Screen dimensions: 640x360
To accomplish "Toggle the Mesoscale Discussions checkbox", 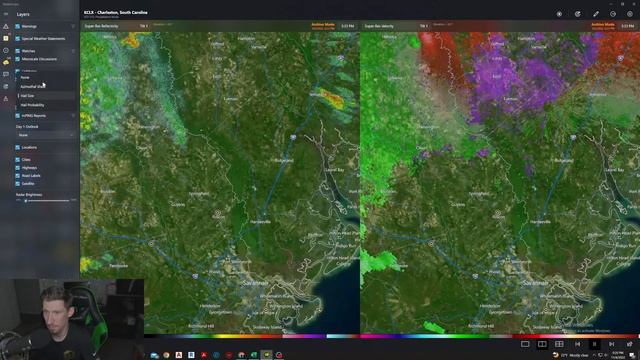I will 18,59.
